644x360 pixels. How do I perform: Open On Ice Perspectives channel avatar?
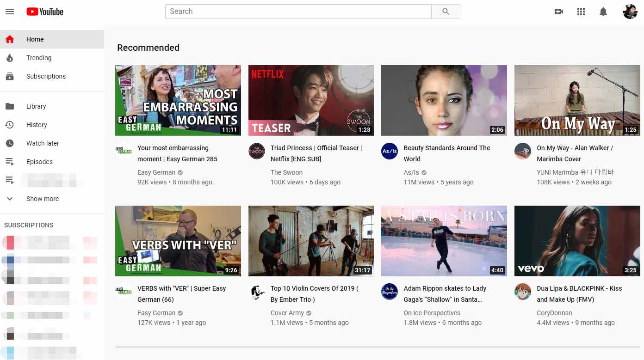[x=390, y=292]
